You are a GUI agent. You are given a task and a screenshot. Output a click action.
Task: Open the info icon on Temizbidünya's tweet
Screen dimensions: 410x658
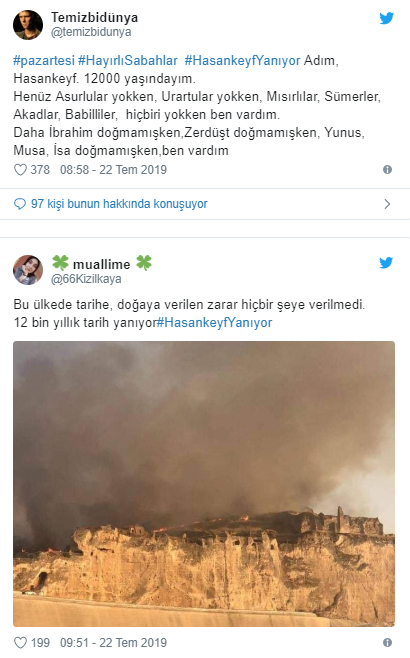[387, 170]
